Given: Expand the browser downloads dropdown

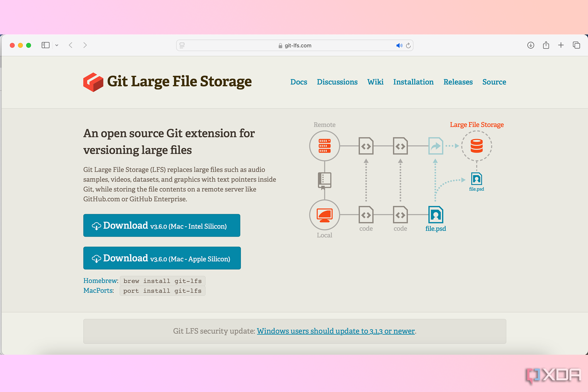Looking at the screenshot, I should point(531,45).
